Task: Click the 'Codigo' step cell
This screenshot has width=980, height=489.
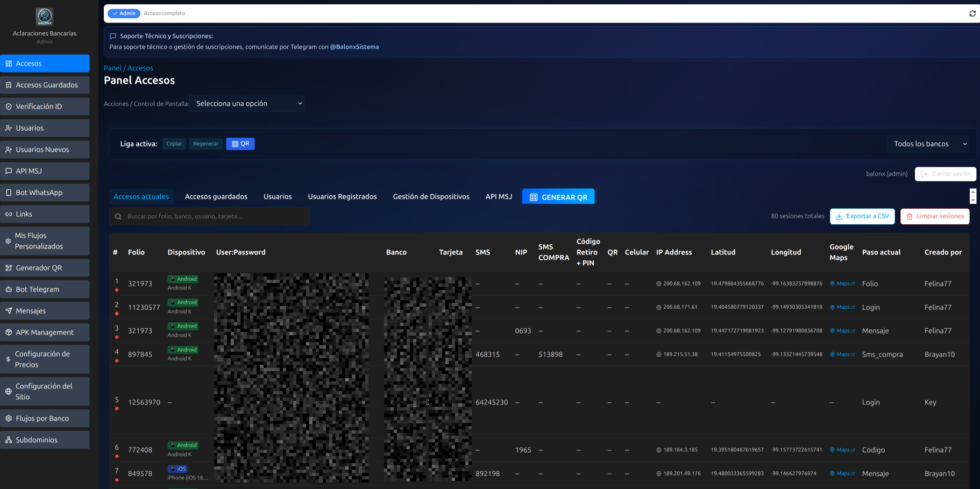Action: pos(873,450)
